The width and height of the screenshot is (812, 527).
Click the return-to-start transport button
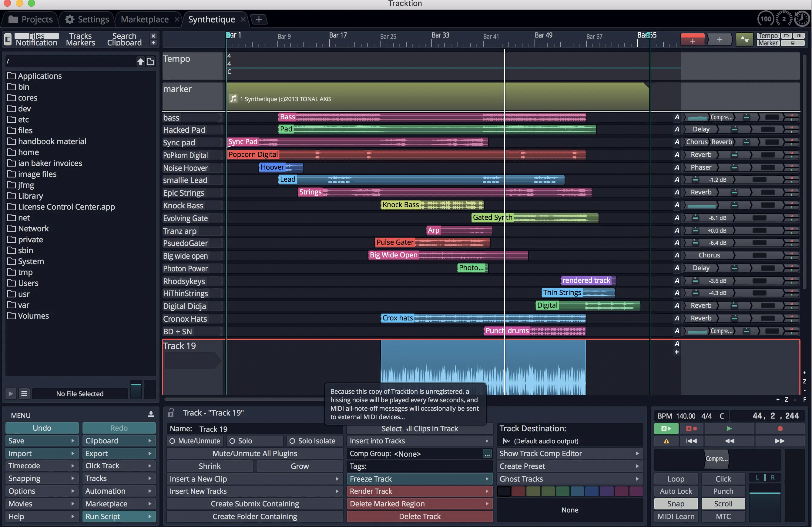pyautogui.click(x=691, y=441)
